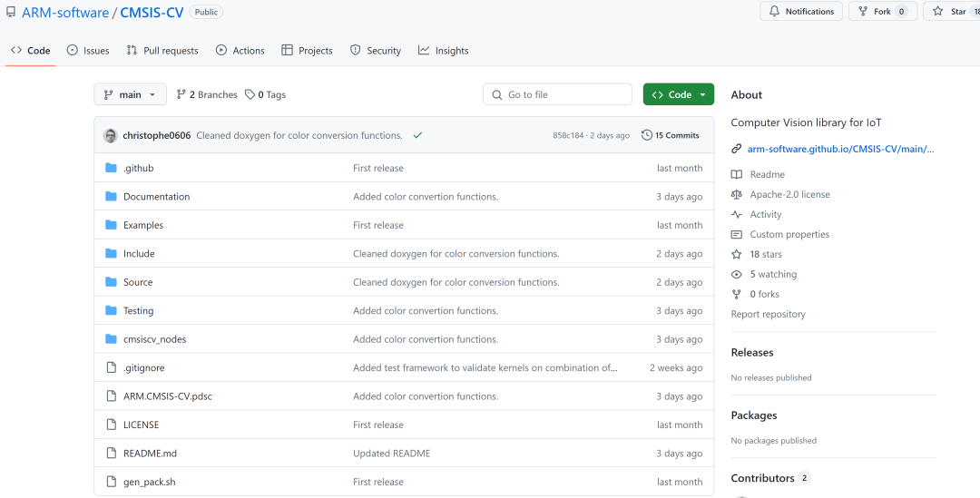Open the Insights tab
Screen dimensions: 980x498
click(x=444, y=51)
